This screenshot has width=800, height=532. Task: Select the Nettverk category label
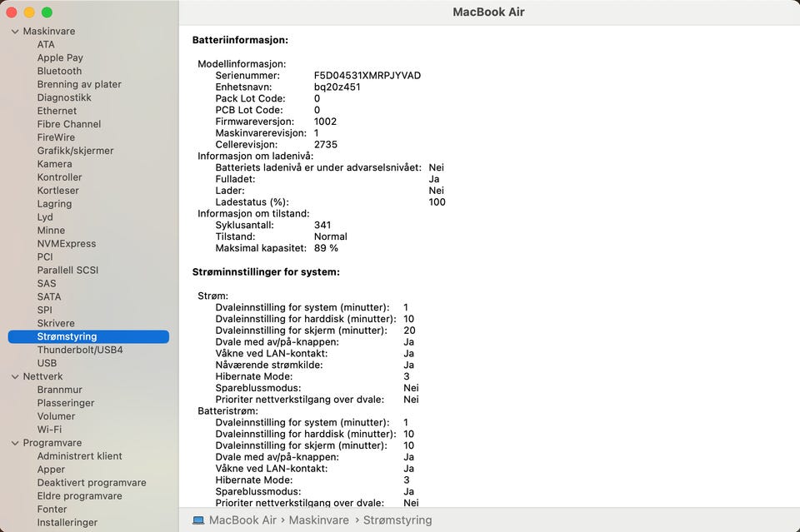pos(42,376)
